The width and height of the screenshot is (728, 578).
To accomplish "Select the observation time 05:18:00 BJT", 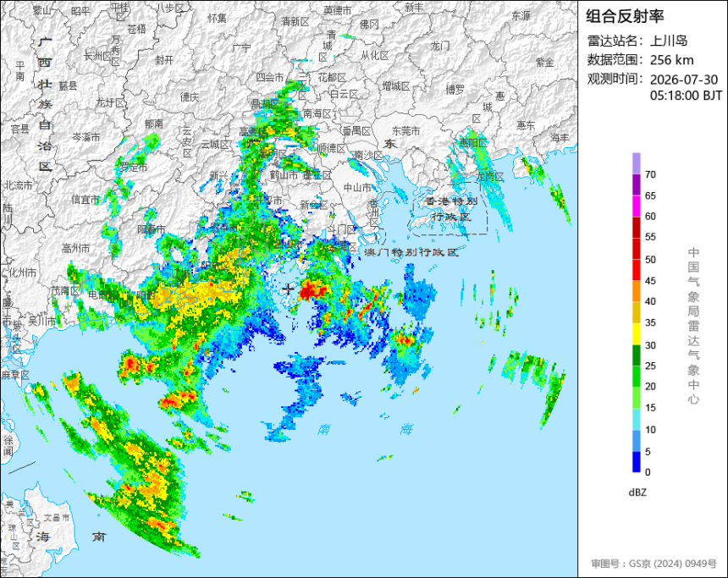I will click(x=686, y=96).
